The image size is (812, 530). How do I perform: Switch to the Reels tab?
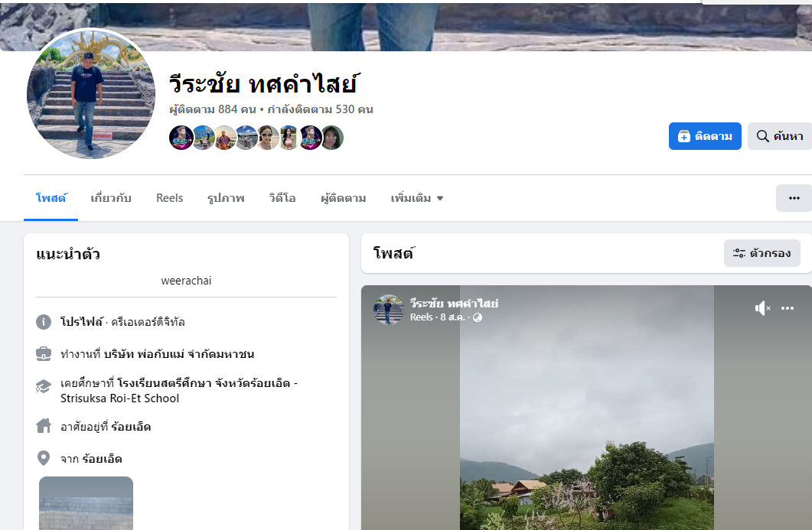(x=169, y=198)
